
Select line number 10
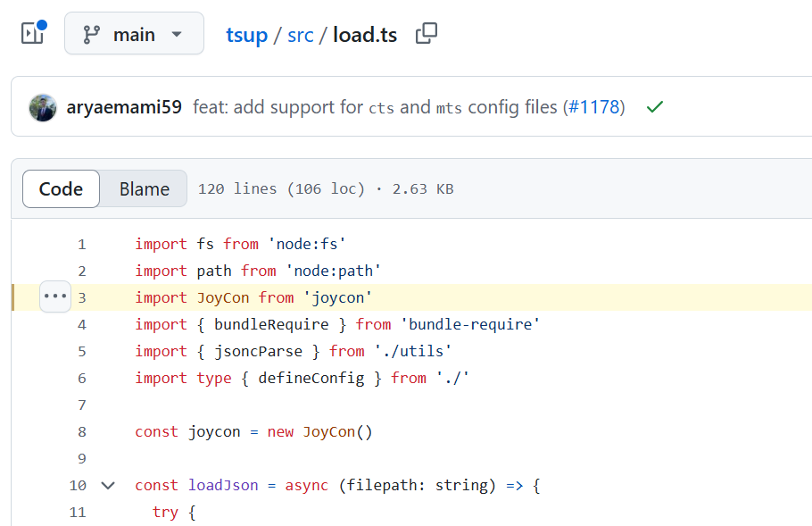pyautogui.click(x=78, y=486)
